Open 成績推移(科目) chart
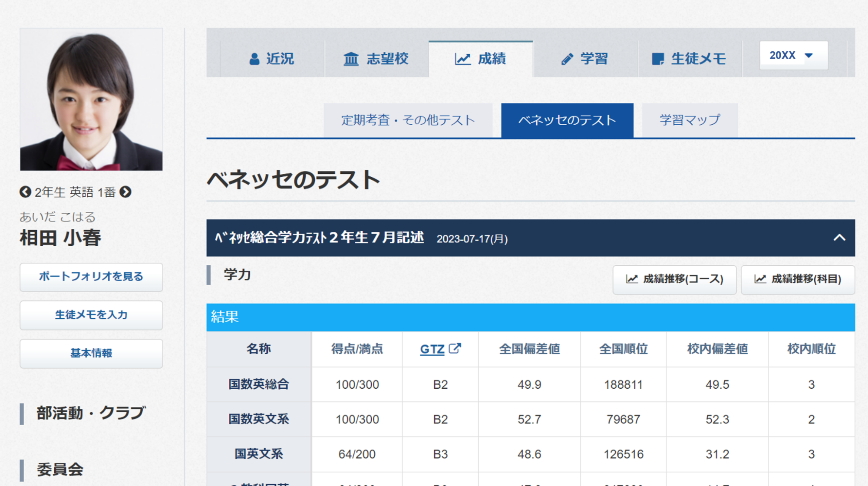 [x=798, y=279]
